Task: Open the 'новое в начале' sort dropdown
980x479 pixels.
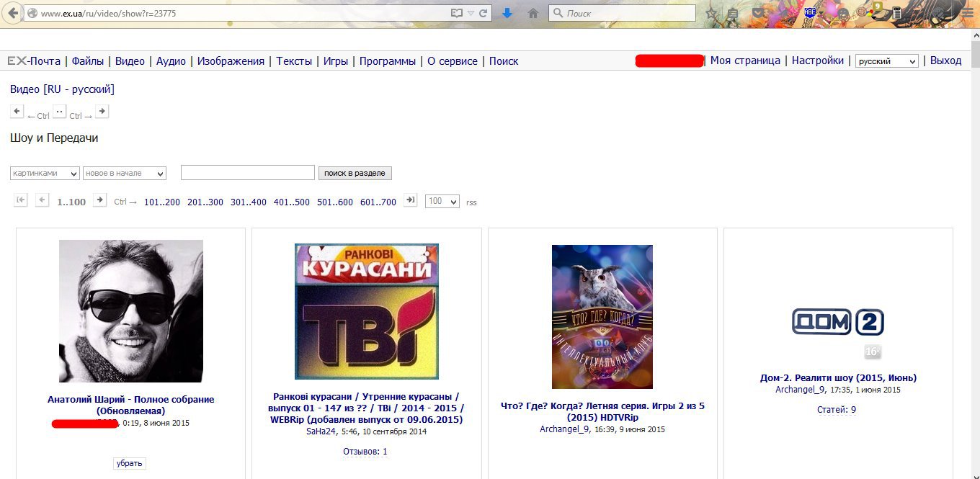Action: pos(125,174)
